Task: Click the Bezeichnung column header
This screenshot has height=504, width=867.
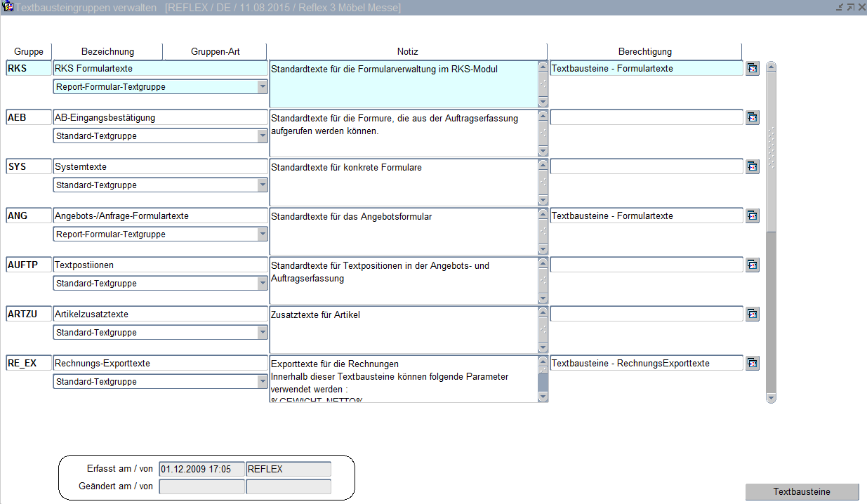Action: click(107, 52)
